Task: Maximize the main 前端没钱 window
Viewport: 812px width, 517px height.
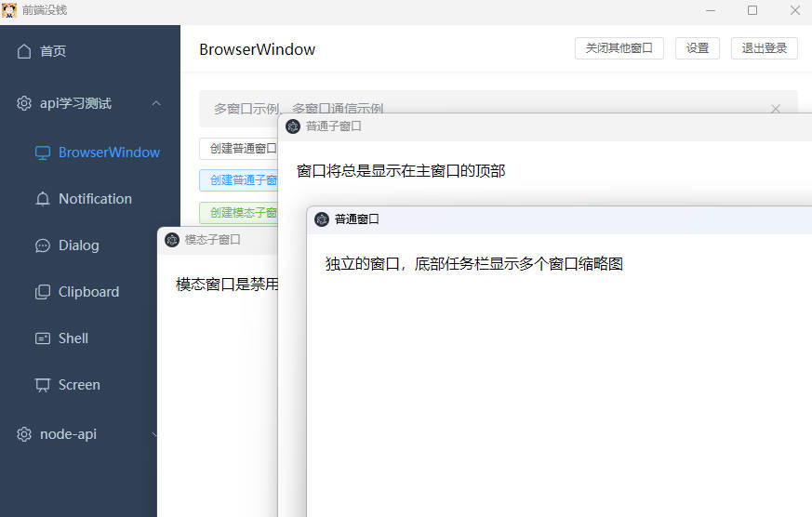Action: click(752, 10)
